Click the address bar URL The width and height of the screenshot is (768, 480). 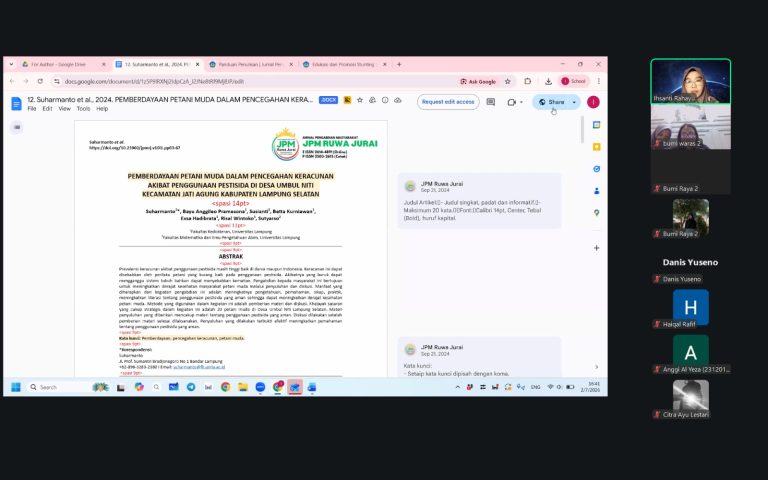click(154, 82)
